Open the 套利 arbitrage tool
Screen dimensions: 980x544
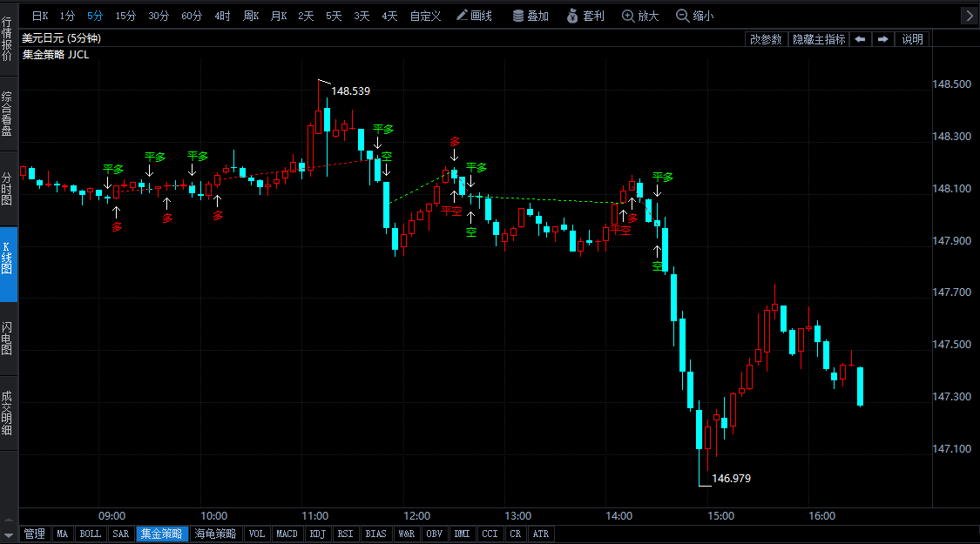pos(585,16)
